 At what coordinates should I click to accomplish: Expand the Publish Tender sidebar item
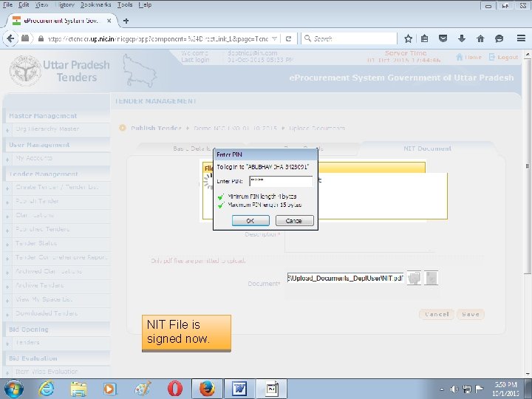tap(7, 202)
